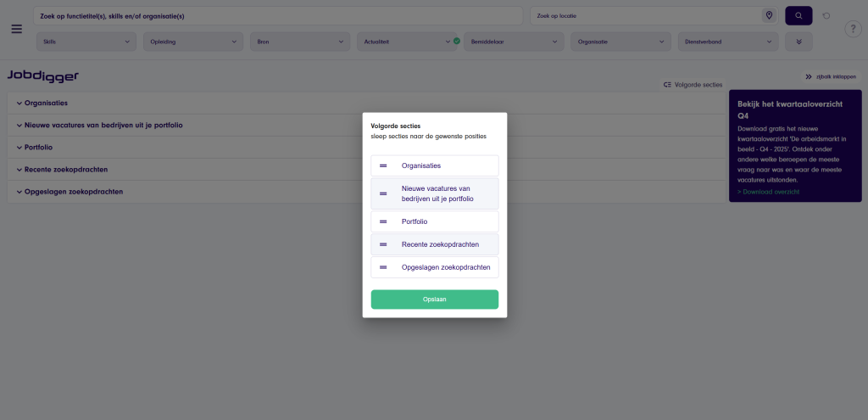Show more filters with double chevron
868x420 pixels.
pos(798,41)
